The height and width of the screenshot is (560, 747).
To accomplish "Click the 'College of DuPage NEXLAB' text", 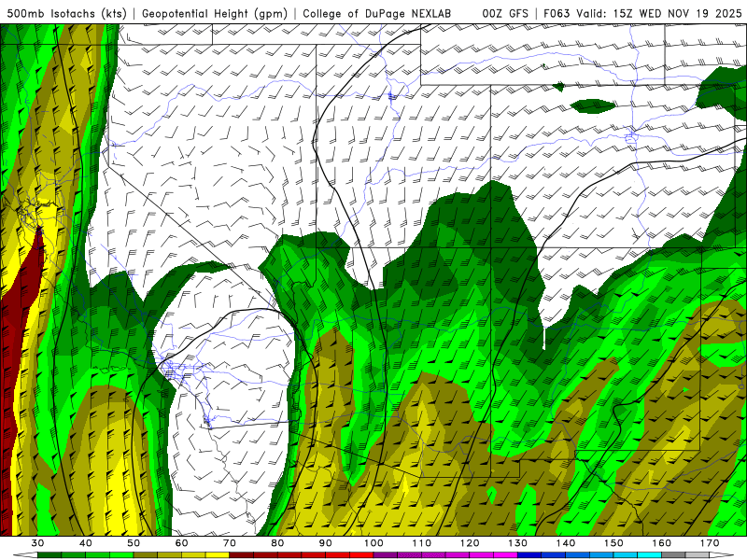I will pos(377,13).
